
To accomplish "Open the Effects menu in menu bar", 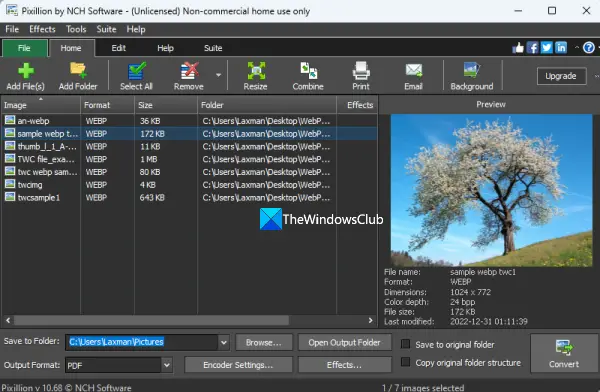I will [x=42, y=29].
